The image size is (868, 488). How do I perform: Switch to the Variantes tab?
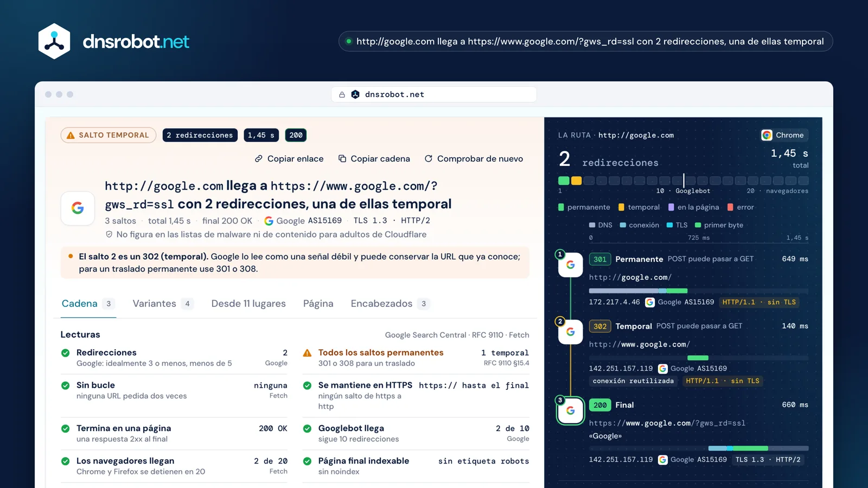coord(162,304)
